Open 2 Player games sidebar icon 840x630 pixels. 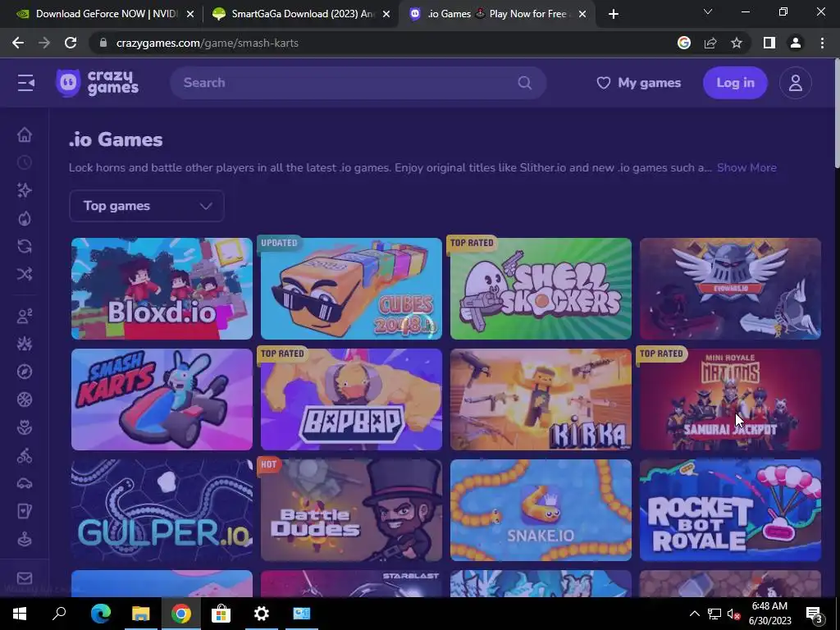(25, 316)
